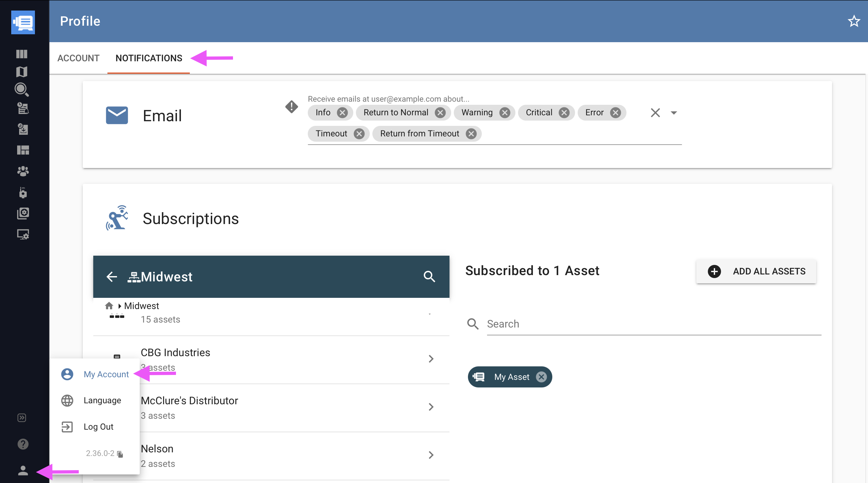Open the layout grid icon in sidebar
The image size is (868, 483).
click(23, 150)
